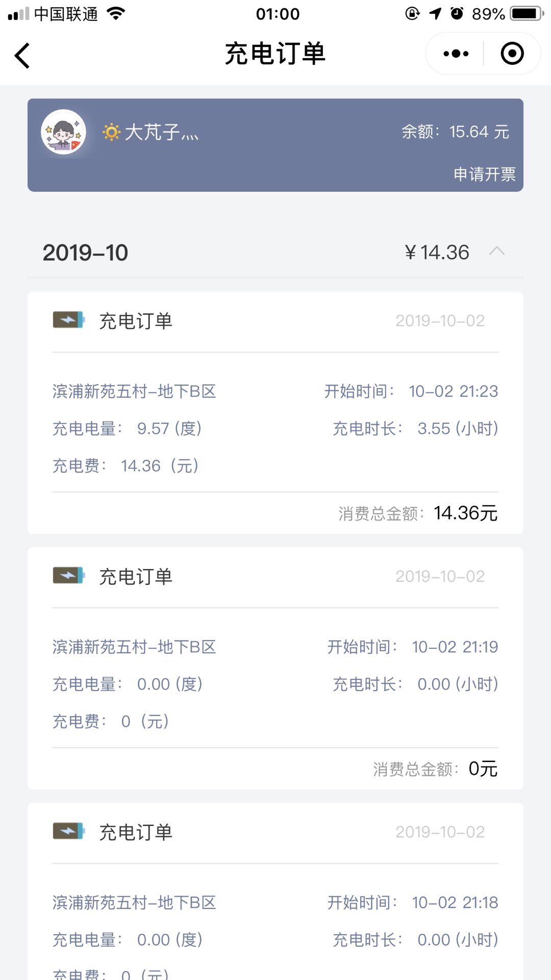The height and width of the screenshot is (980, 551).
Task: Tap the sun emoji beside username
Action: pos(111,132)
